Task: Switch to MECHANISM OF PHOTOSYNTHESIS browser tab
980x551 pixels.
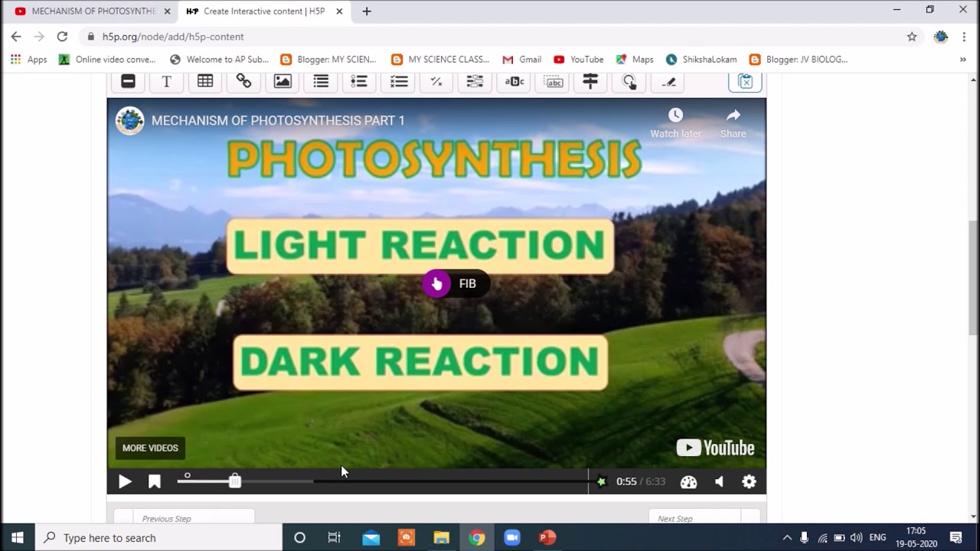Action: click(91, 11)
